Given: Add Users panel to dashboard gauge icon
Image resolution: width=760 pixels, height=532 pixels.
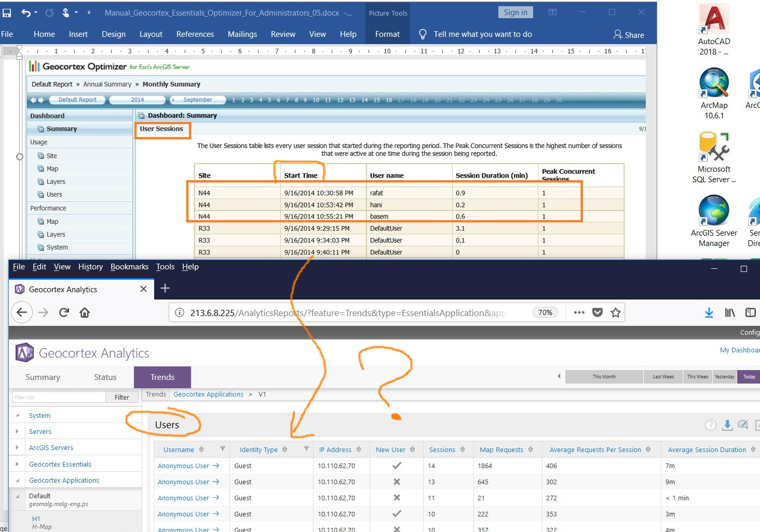Looking at the screenshot, I should (743, 425).
